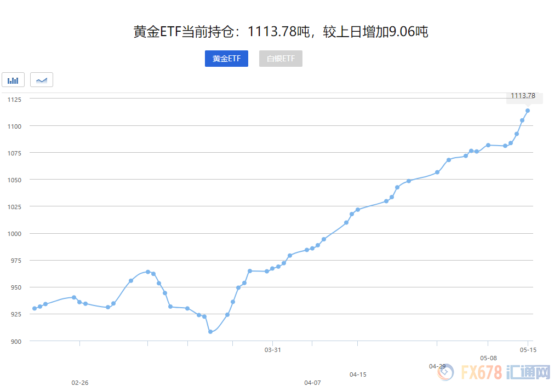Open the 白银ETF view

pyautogui.click(x=281, y=59)
